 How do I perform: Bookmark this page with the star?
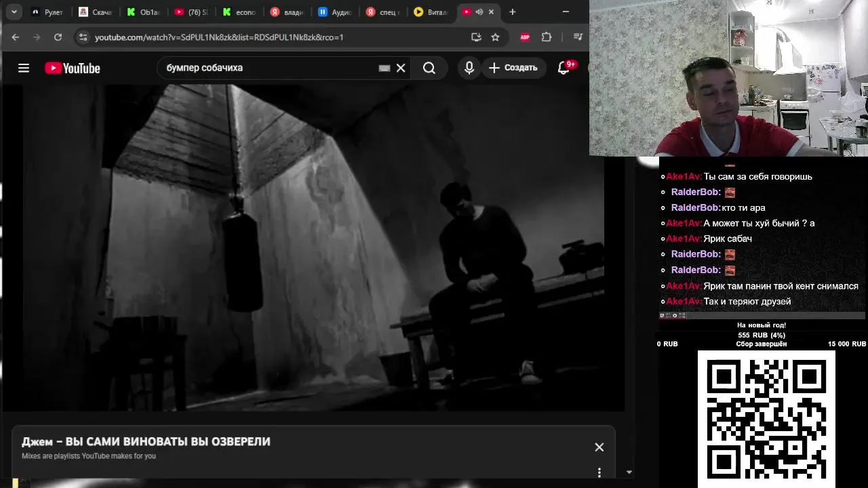pos(495,37)
